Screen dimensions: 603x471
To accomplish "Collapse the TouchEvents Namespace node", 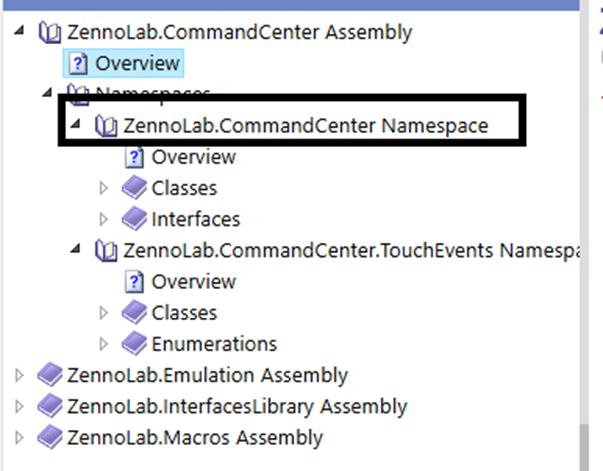I will 77,250.
